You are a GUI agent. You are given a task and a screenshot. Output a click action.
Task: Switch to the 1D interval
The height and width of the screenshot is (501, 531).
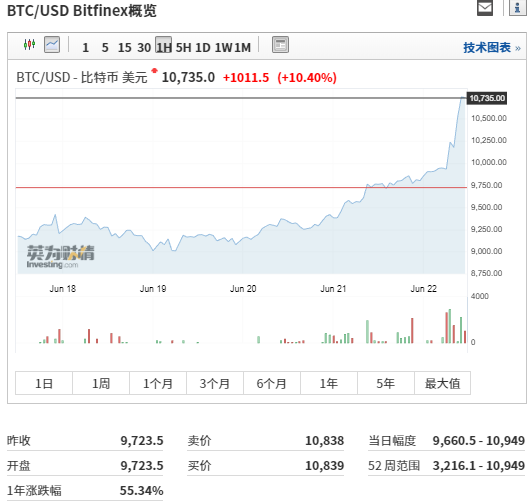[203, 47]
